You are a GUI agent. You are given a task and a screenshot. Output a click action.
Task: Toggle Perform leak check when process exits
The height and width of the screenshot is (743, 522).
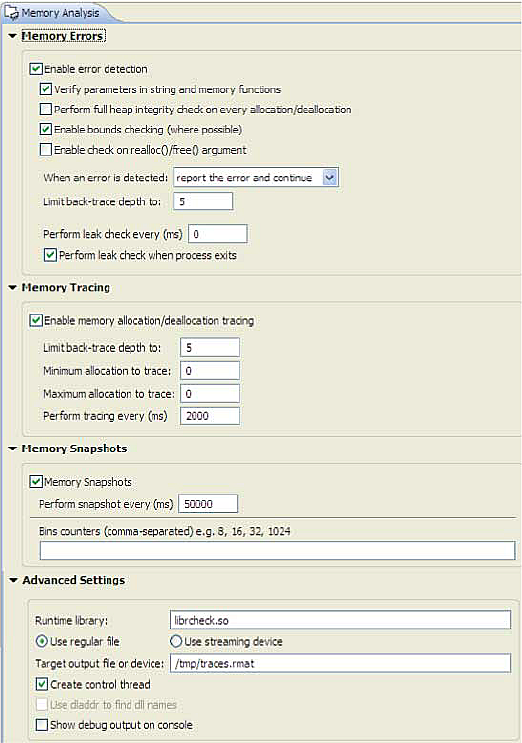50,255
